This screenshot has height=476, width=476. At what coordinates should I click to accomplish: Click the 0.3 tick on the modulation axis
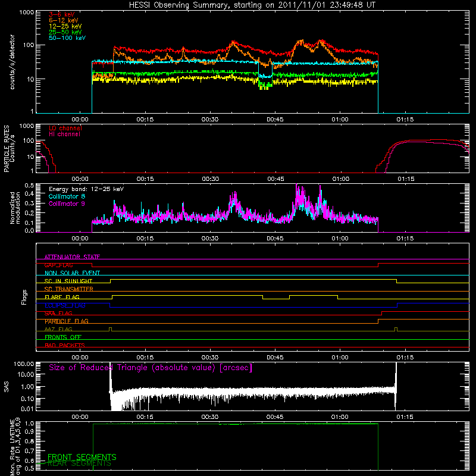(30, 203)
